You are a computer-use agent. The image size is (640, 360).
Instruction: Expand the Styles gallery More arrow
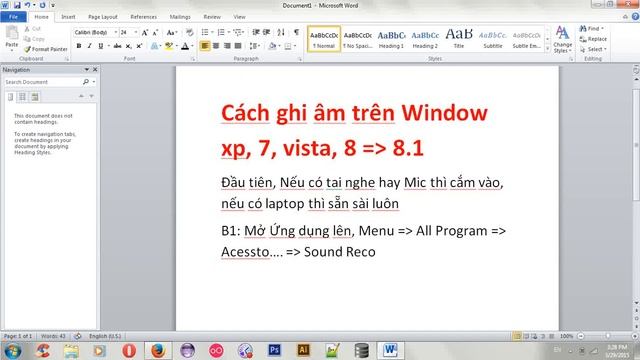(548, 49)
